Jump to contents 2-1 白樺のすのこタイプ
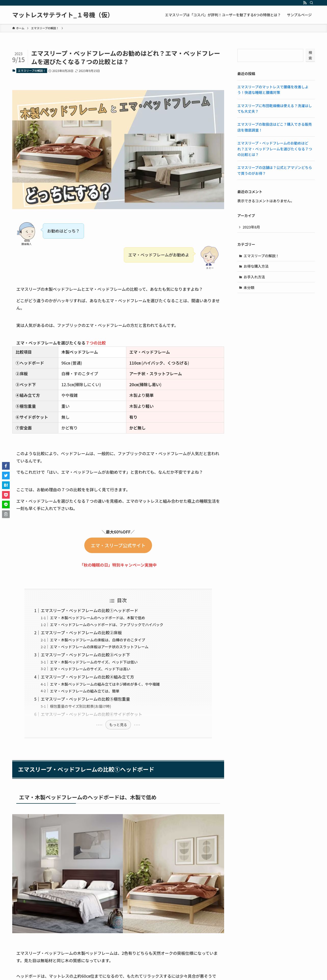The height and width of the screenshot is (980, 327). point(97,640)
